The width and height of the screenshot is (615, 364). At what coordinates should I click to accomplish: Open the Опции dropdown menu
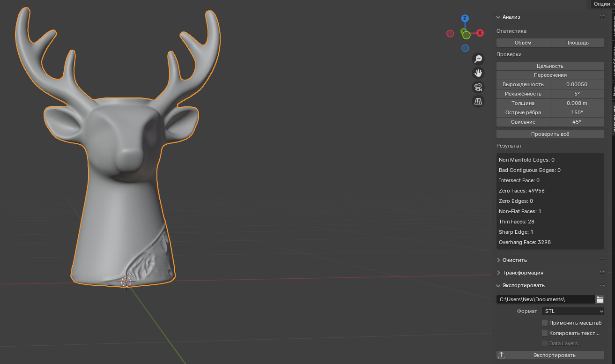(x=602, y=4)
